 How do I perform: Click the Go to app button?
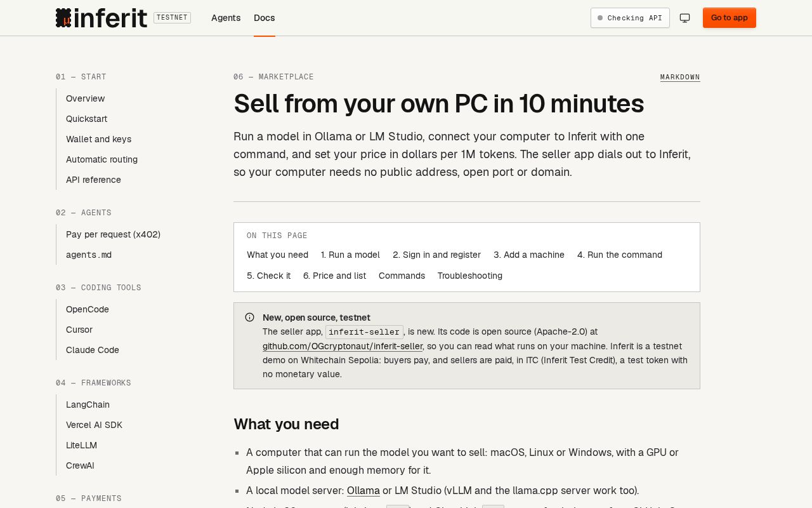[x=730, y=18]
